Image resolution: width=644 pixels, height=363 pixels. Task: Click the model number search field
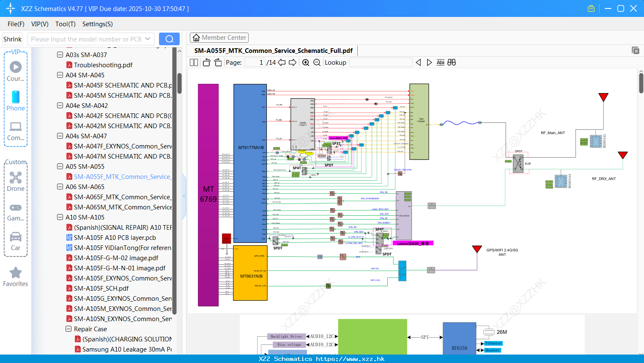point(86,39)
